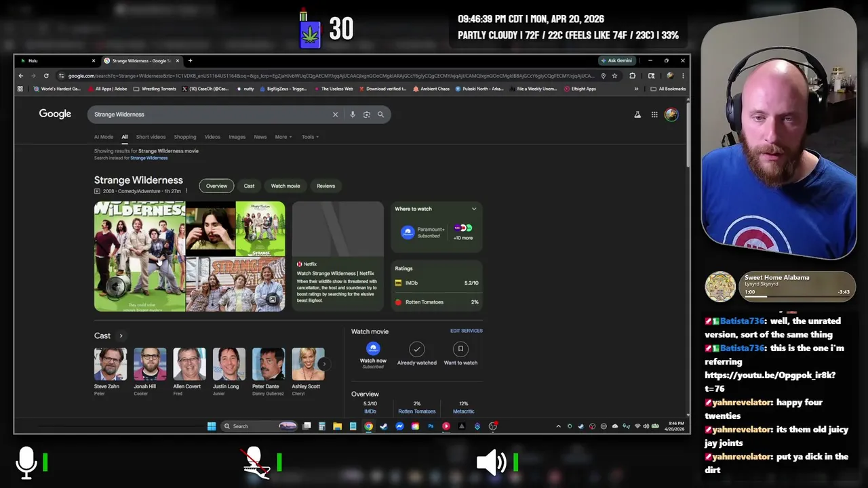Screen dimensions: 868x488
Task: Select the Shopping results tab
Action: (185, 137)
